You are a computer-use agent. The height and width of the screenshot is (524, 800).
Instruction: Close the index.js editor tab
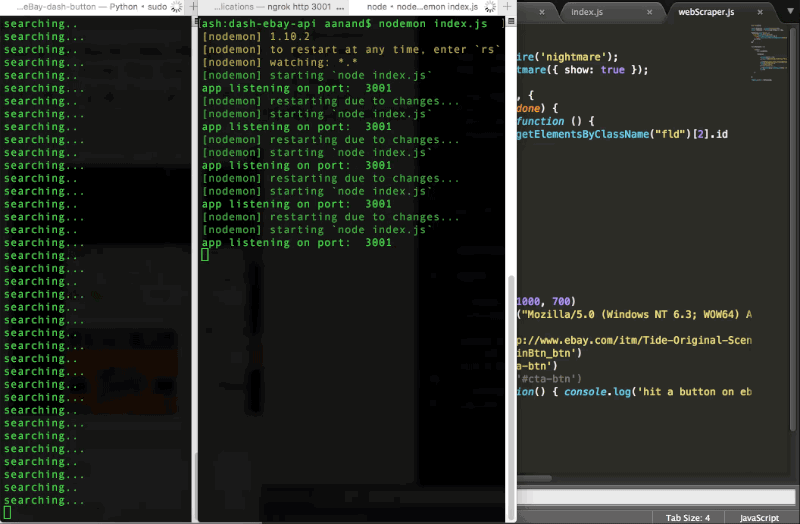(x=649, y=12)
